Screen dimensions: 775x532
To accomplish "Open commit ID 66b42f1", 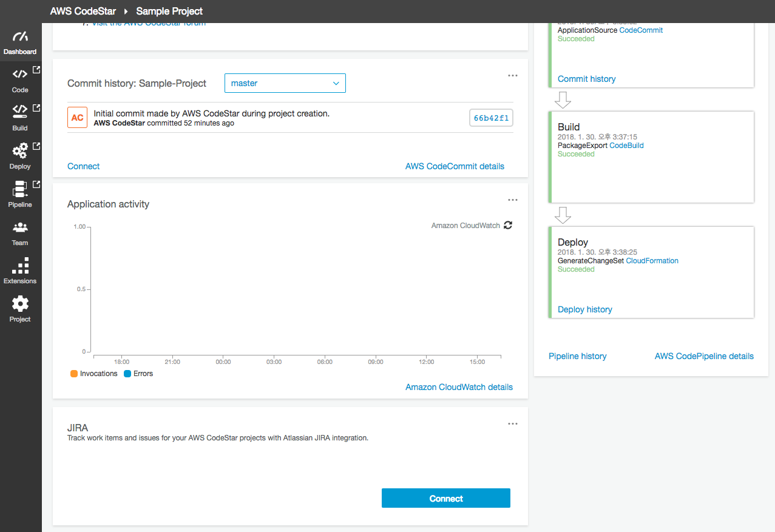I will (491, 118).
